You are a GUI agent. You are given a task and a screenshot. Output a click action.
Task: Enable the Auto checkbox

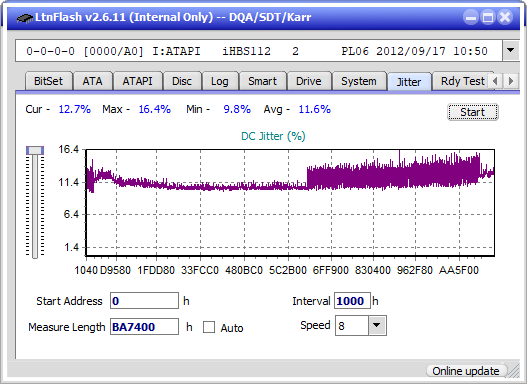[209, 327]
